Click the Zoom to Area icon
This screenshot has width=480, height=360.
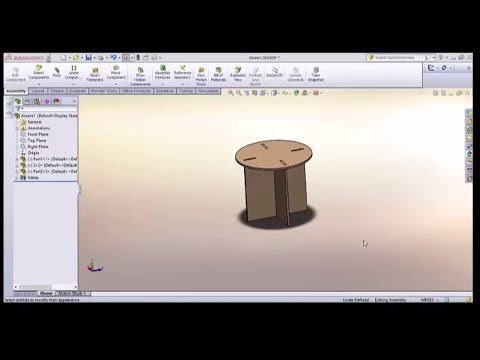[x=239, y=93]
